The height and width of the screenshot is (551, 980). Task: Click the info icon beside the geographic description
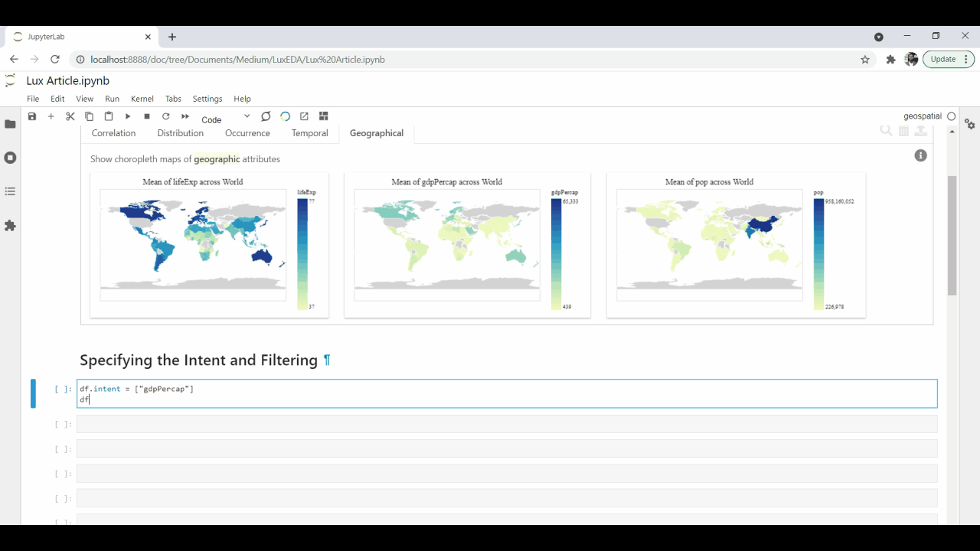pyautogui.click(x=921, y=155)
